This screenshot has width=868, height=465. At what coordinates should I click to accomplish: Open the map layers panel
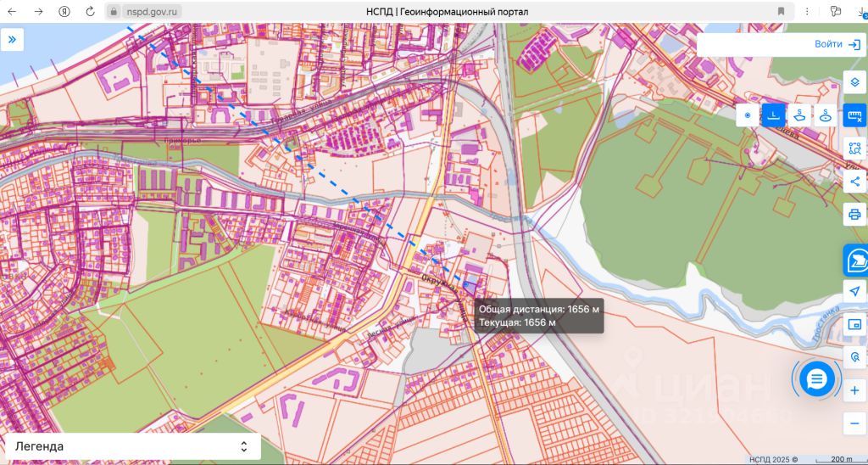point(854,82)
